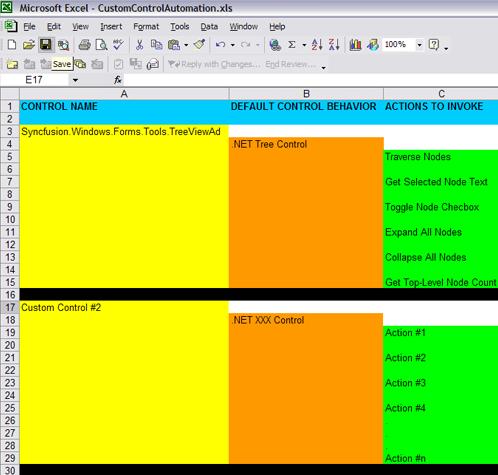This screenshot has height=475, width=498.
Task: Click the Insert Function fx button
Action: pyautogui.click(x=118, y=80)
